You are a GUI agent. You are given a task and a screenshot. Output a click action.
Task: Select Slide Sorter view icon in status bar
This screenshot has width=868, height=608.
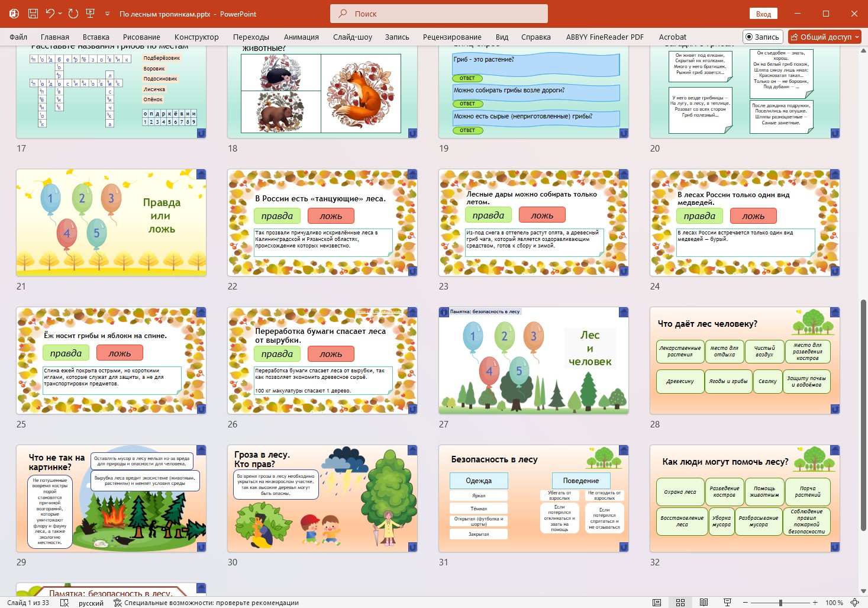point(680,603)
